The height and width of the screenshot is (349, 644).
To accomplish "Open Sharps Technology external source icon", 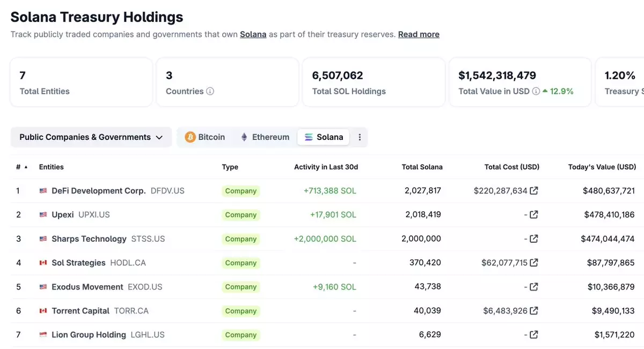I will click(534, 239).
